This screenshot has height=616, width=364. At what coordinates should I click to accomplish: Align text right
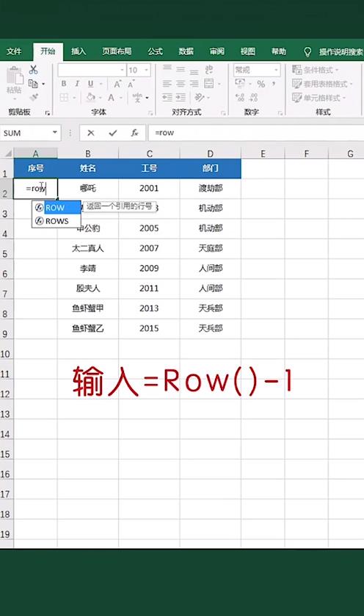point(194,84)
